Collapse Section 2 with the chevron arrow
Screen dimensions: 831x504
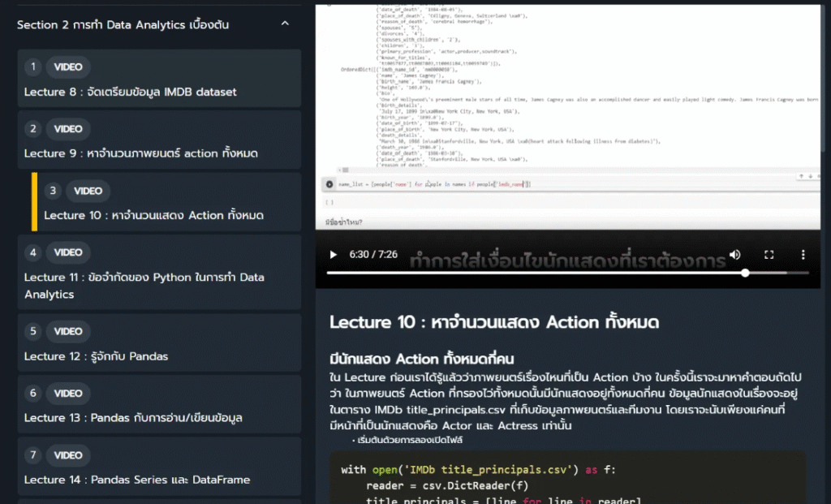285,24
